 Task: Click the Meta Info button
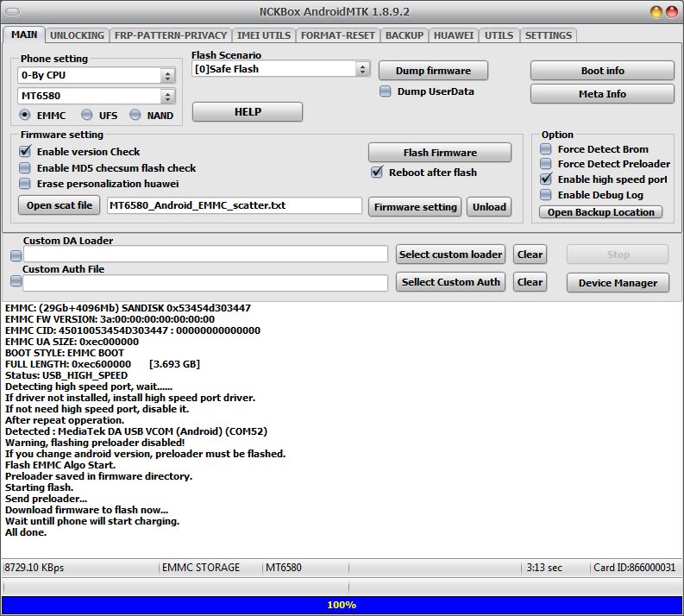pyautogui.click(x=602, y=94)
